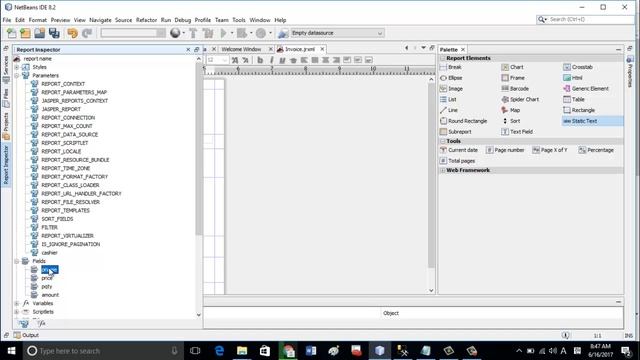Select the Spider Chart element in Palette
Viewport: 640px width, 360px height.
coord(520,99)
